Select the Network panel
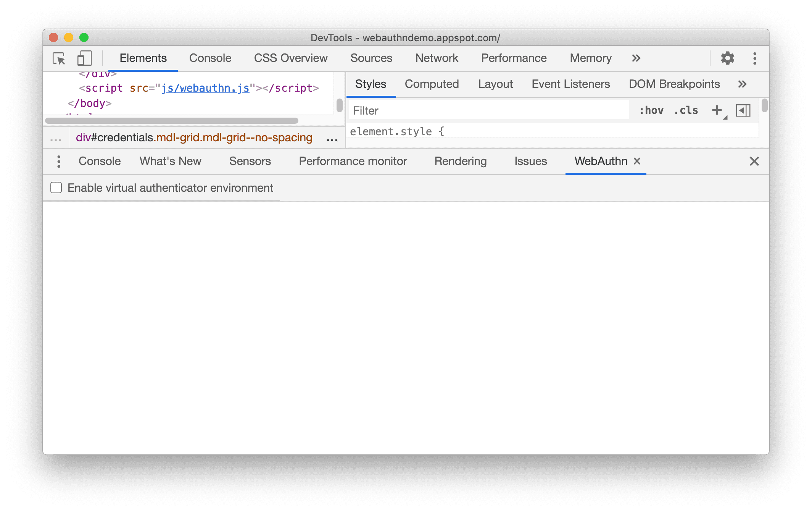 point(436,57)
